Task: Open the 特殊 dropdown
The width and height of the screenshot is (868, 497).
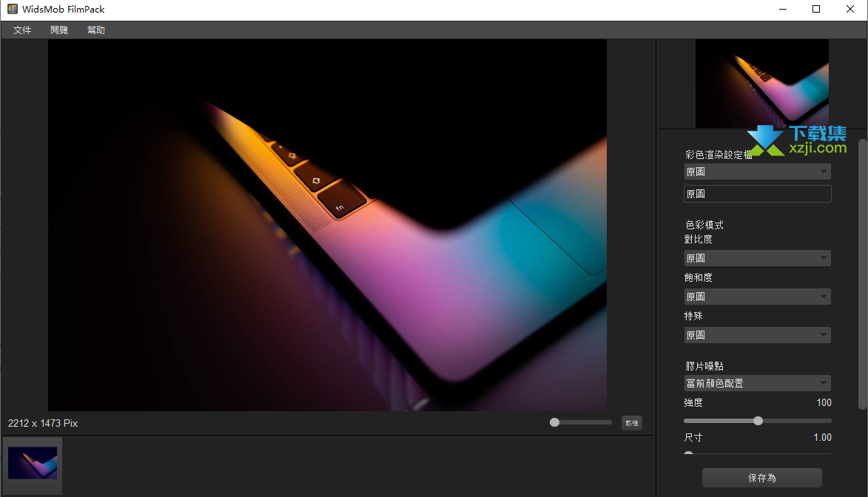Action: click(757, 335)
